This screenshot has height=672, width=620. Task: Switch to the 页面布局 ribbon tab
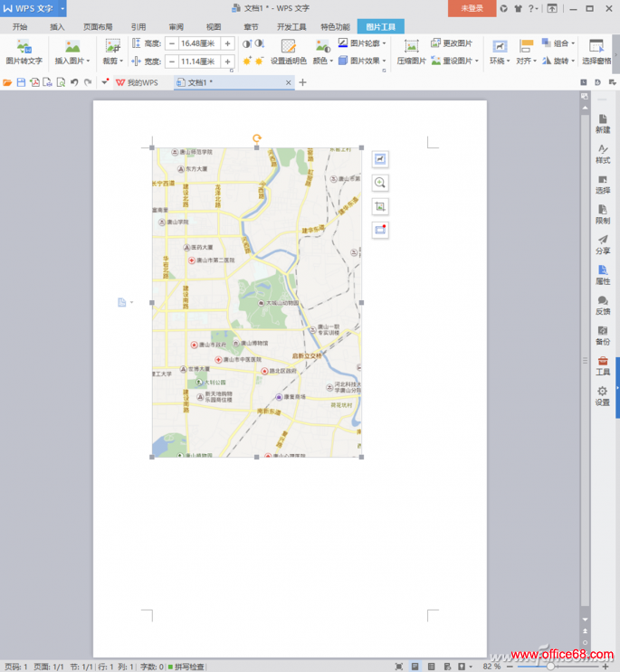coord(98,27)
